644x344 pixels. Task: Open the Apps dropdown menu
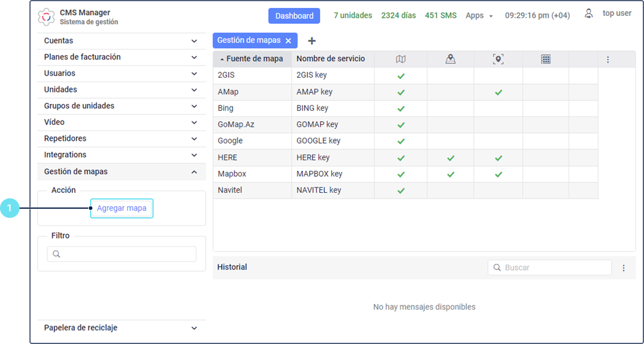click(479, 16)
